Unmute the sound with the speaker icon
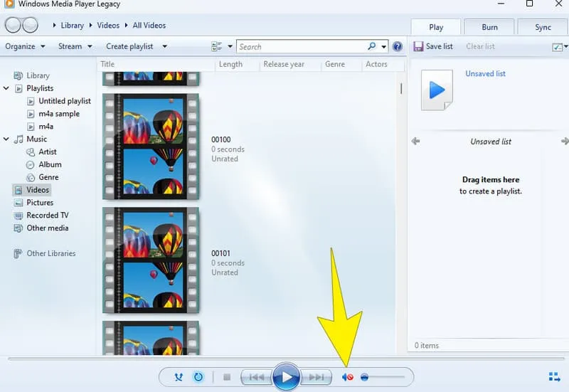The width and height of the screenshot is (569, 392). tap(347, 377)
